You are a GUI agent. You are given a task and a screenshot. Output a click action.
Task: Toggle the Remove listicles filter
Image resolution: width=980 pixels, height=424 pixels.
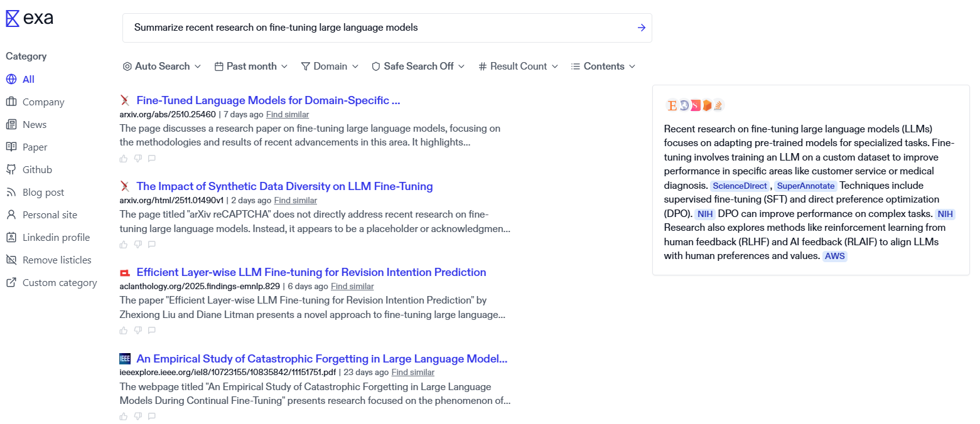click(x=57, y=260)
